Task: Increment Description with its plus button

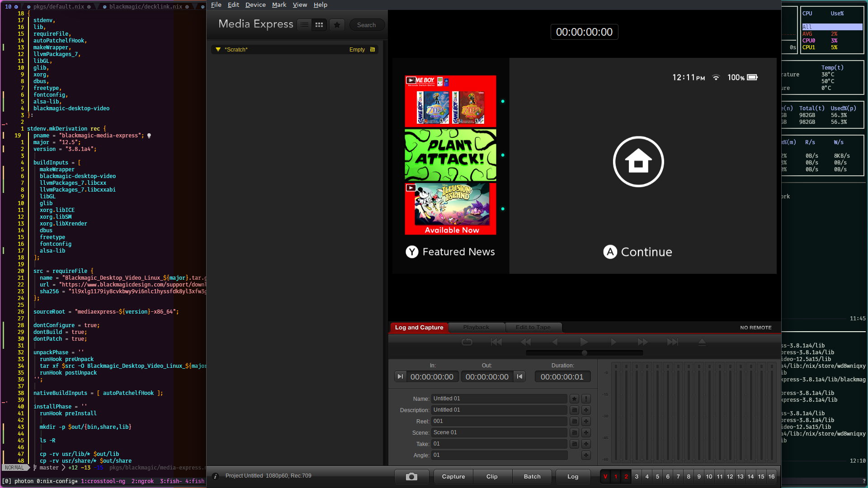Action: coord(586,410)
